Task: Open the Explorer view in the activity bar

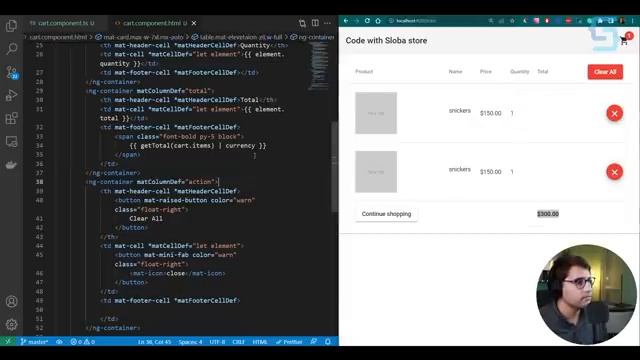Action: (x=11, y=26)
